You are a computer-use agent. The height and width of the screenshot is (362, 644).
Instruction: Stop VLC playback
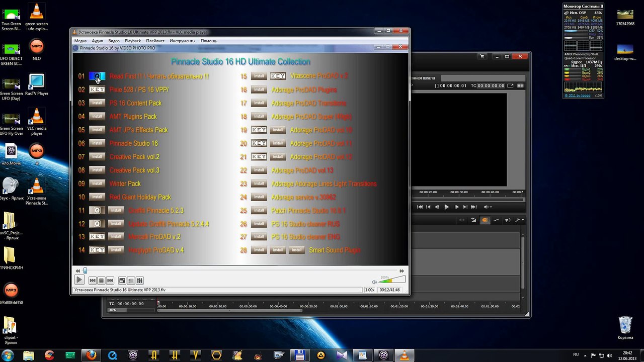click(101, 281)
